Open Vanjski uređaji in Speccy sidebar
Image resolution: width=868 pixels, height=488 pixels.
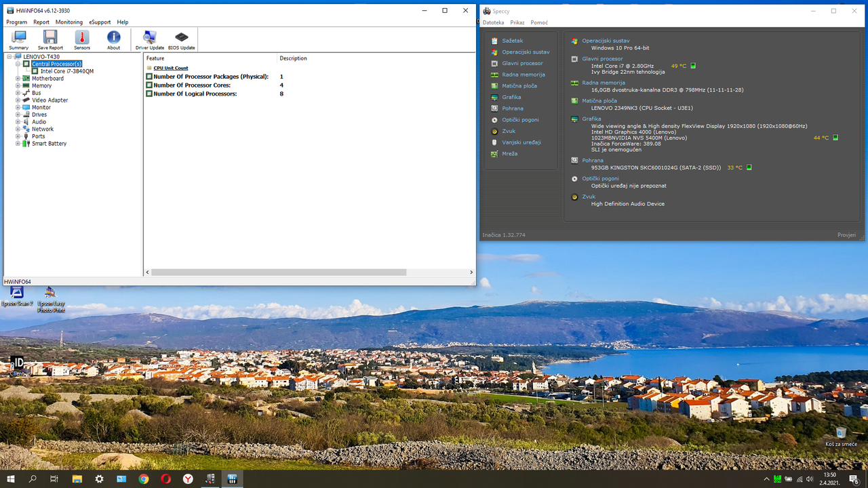(521, 142)
